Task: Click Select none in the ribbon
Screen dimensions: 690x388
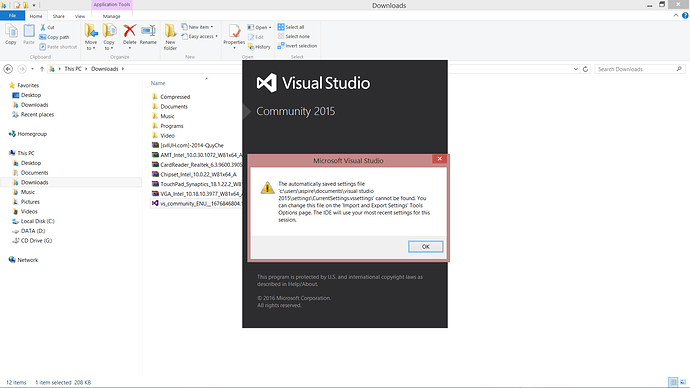Action: tap(294, 36)
